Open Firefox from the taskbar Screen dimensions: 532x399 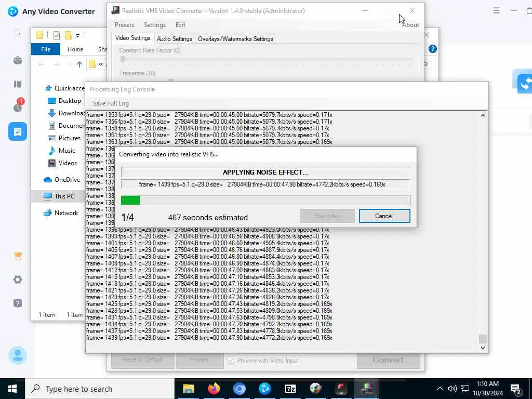coord(214,389)
